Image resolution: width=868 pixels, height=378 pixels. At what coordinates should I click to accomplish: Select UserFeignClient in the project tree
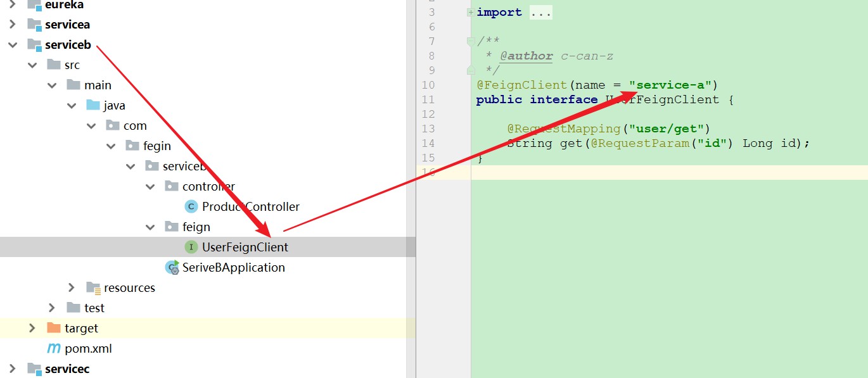click(245, 247)
